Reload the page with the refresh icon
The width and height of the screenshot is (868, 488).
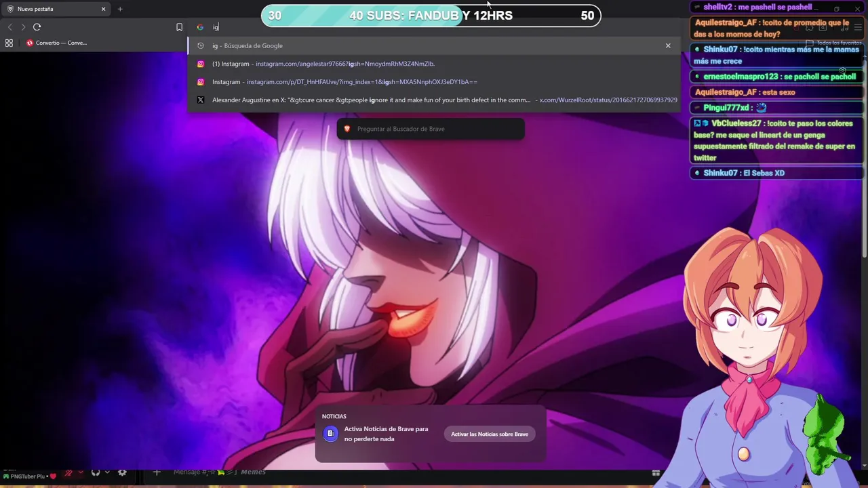click(37, 27)
